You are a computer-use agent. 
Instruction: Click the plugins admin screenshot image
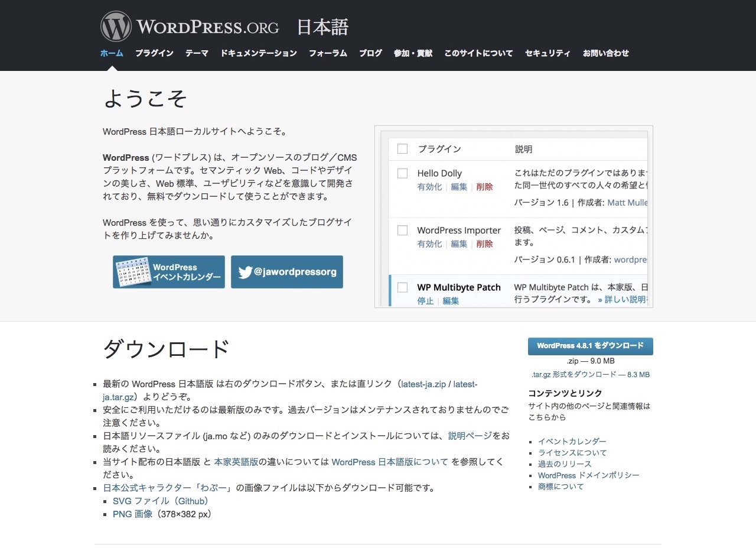click(x=514, y=216)
